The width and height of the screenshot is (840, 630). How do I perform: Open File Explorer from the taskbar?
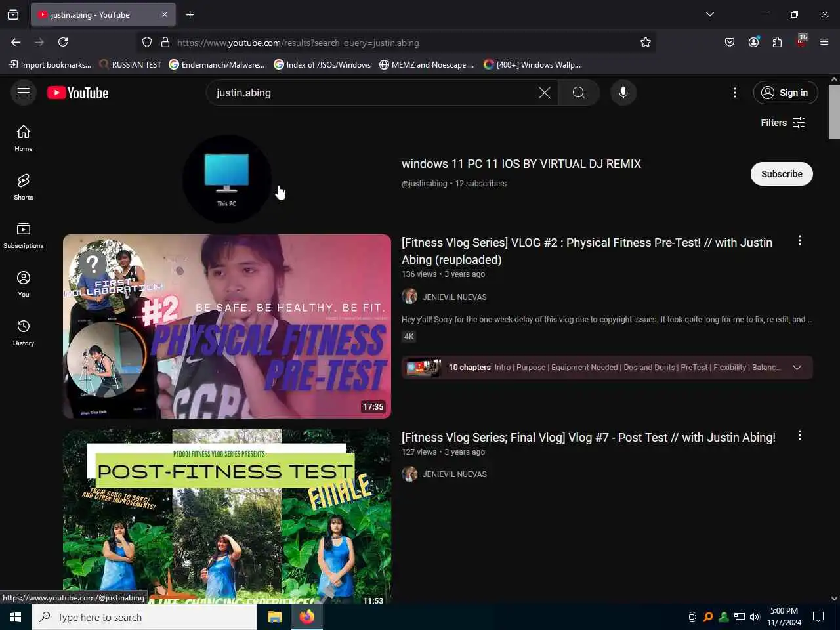[274, 617]
